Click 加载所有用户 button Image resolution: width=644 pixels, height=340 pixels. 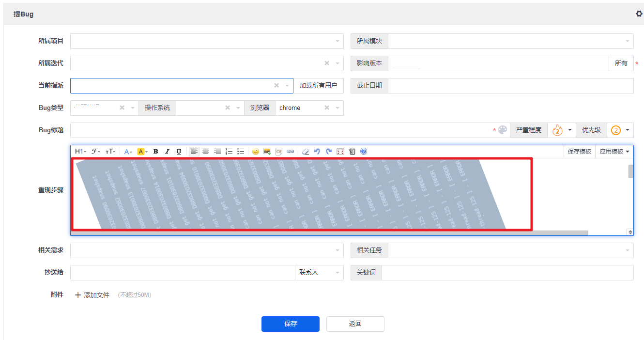pyautogui.click(x=318, y=86)
